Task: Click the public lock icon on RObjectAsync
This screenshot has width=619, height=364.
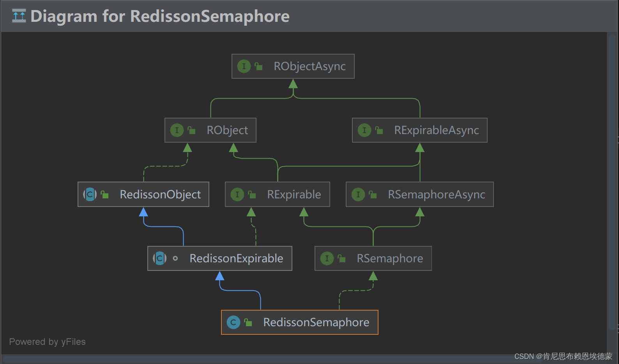Action: tap(258, 66)
